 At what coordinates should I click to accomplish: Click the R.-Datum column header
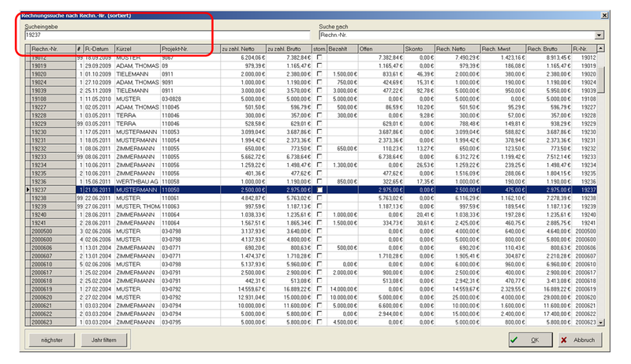click(99, 49)
